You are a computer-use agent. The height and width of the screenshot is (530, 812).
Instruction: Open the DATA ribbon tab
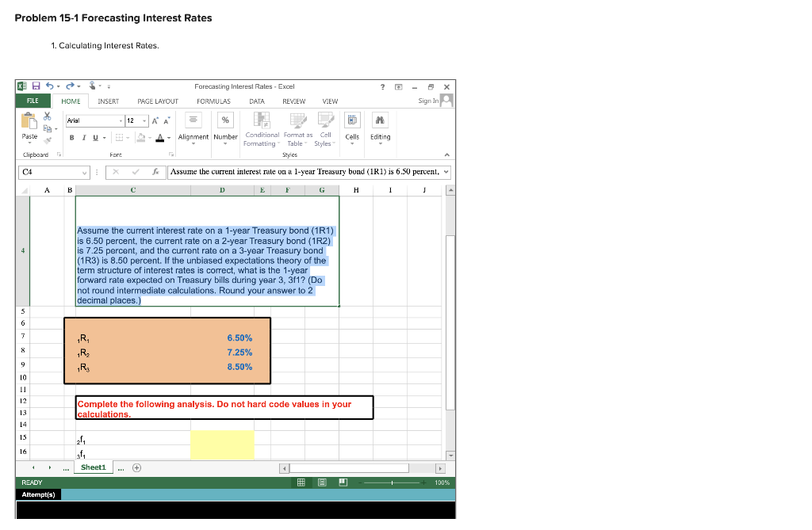pos(256,101)
